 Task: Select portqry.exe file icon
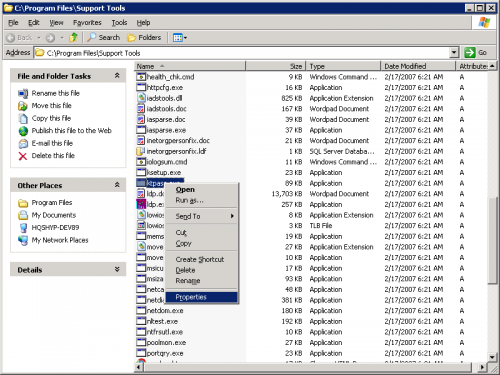click(141, 353)
